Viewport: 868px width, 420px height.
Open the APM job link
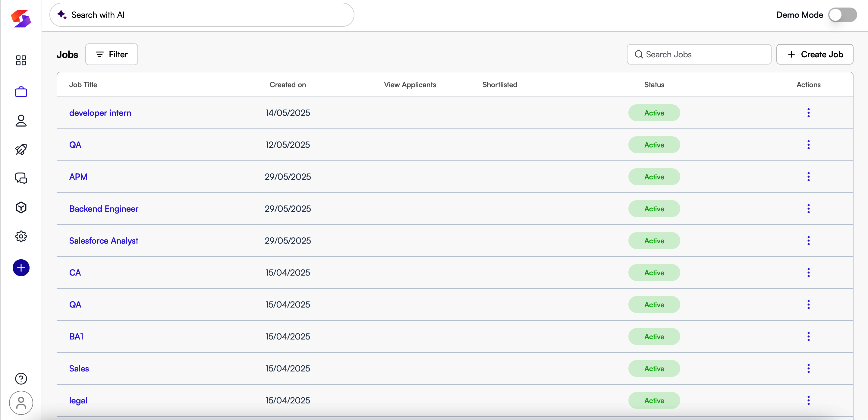pos(78,177)
